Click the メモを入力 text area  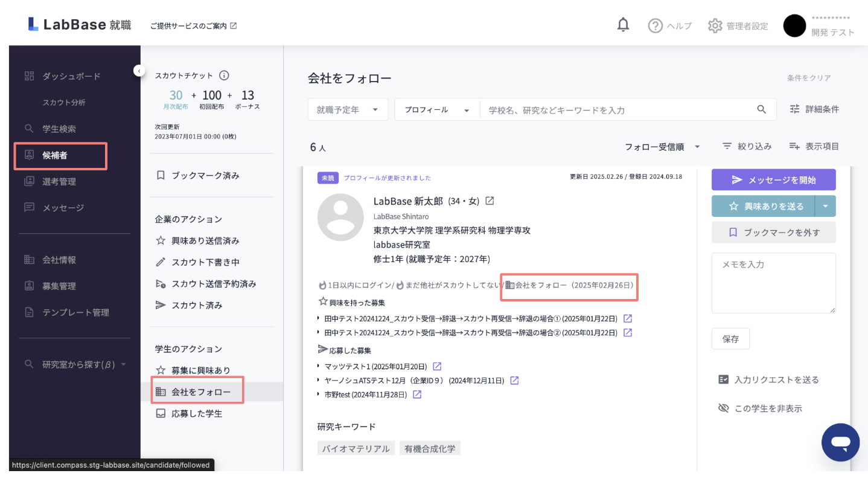tap(773, 283)
